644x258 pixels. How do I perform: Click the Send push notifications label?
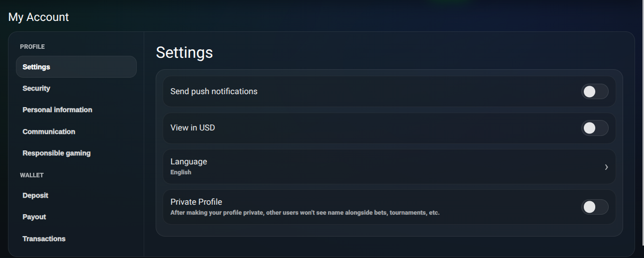pyautogui.click(x=214, y=91)
